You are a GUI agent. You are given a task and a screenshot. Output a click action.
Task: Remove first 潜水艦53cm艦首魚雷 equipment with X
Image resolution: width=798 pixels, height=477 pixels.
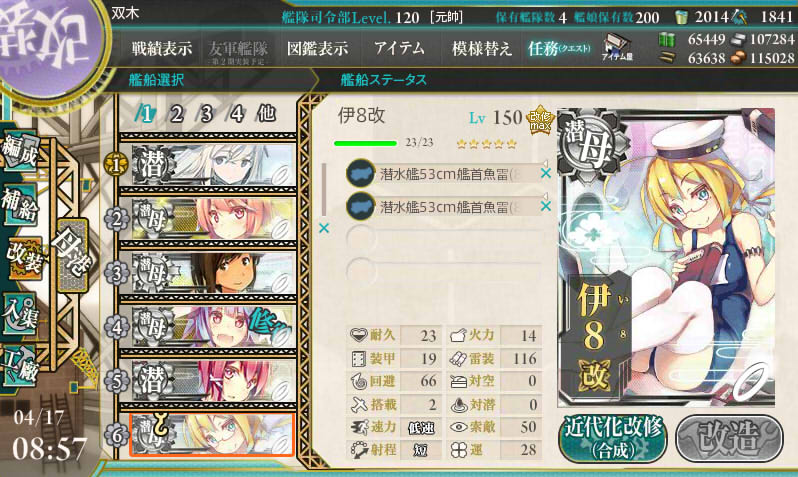pos(546,174)
